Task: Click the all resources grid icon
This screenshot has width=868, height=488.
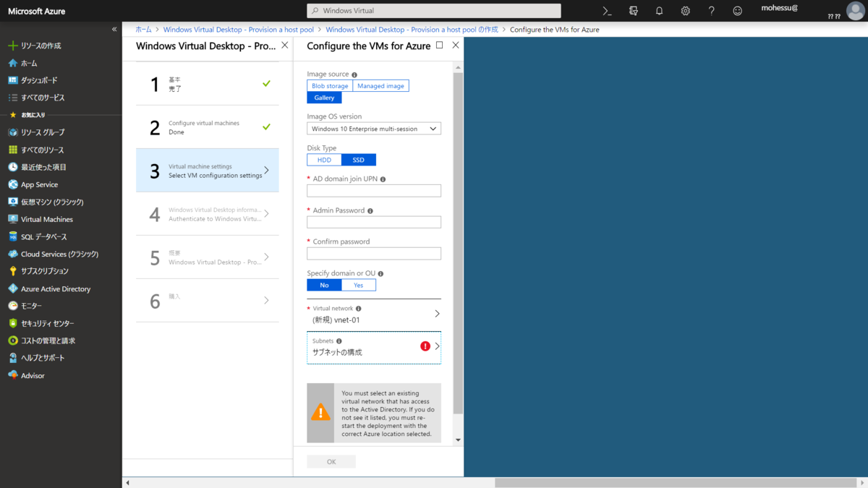Action: pyautogui.click(x=12, y=150)
